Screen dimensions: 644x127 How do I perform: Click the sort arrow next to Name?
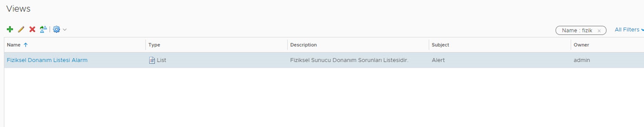(x=26, y=45)
